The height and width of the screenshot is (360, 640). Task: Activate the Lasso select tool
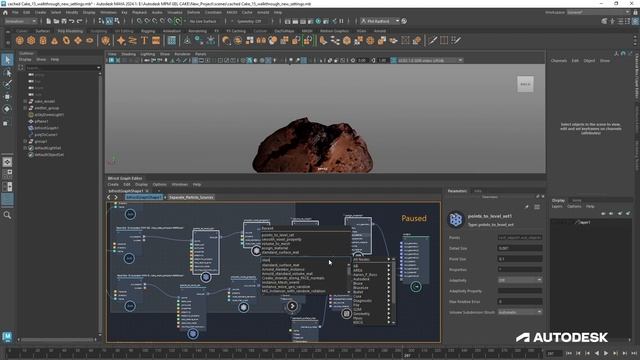point(7,73)
